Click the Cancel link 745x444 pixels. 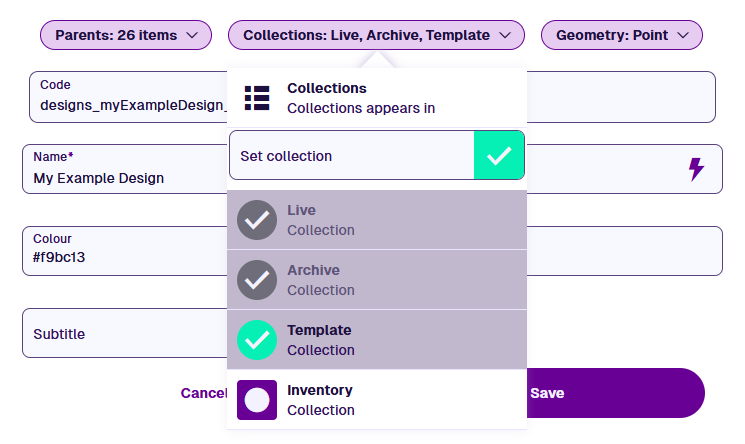pyautogui.click(x=204, y=393)
